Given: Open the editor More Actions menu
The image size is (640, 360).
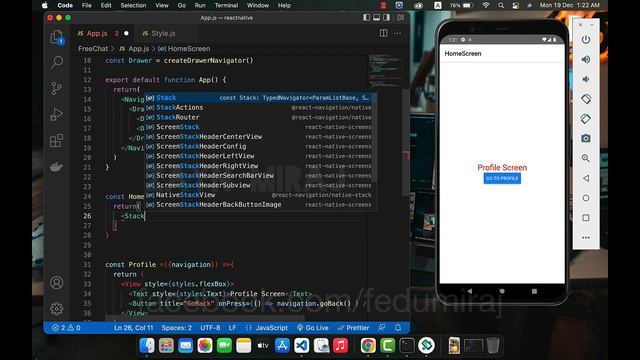Looking at the screenshot, I should pos(397,33).
